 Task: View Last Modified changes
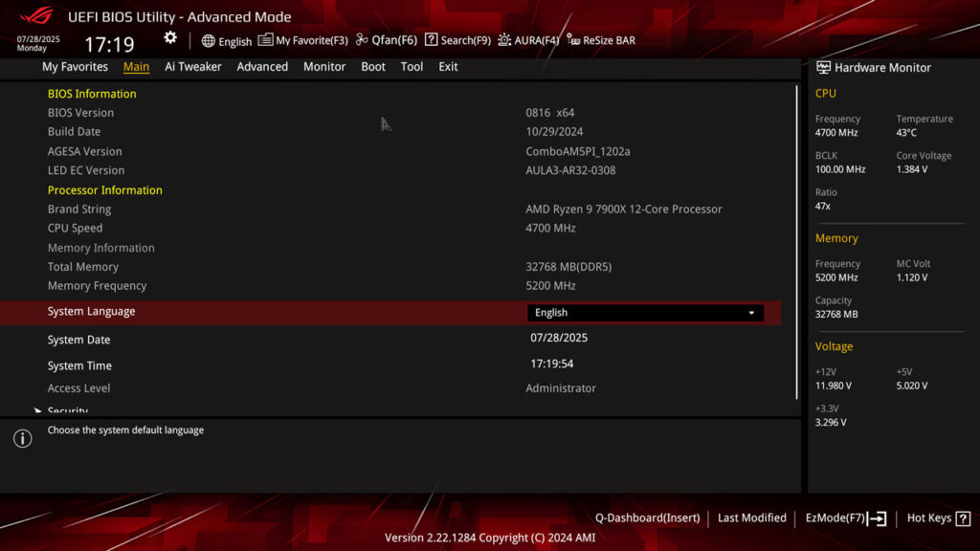pyautogui.click(x=752, y=518)
